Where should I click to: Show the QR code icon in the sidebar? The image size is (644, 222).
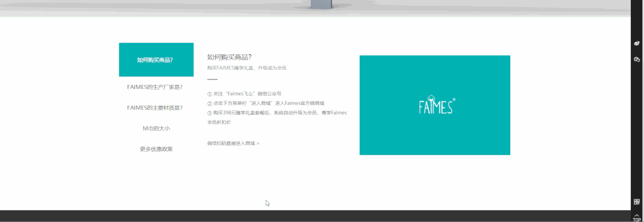tap(637, 202)
